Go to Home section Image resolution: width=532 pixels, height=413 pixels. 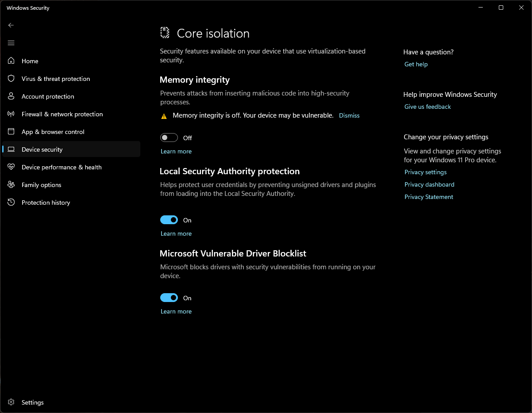coord(71,61)
